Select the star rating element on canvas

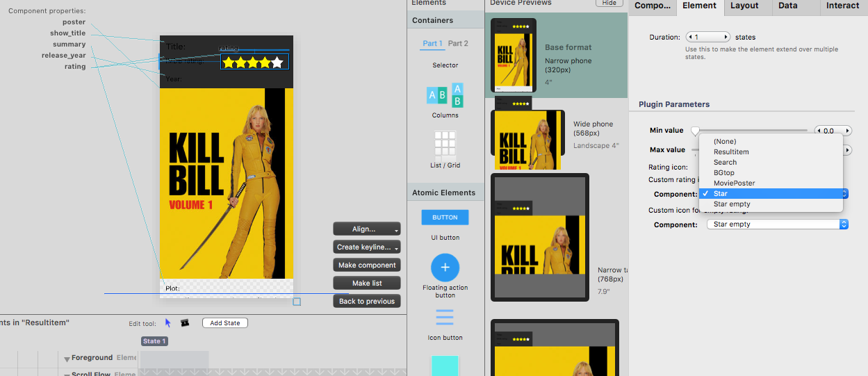tap(254, 63)
